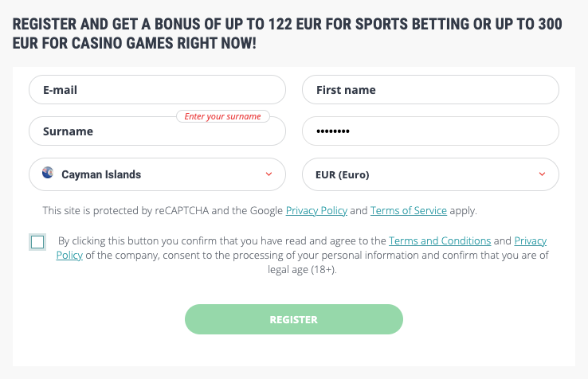Open the EUR (Euro) currency selector
The image size is (588, 379).
pos(430,174)
